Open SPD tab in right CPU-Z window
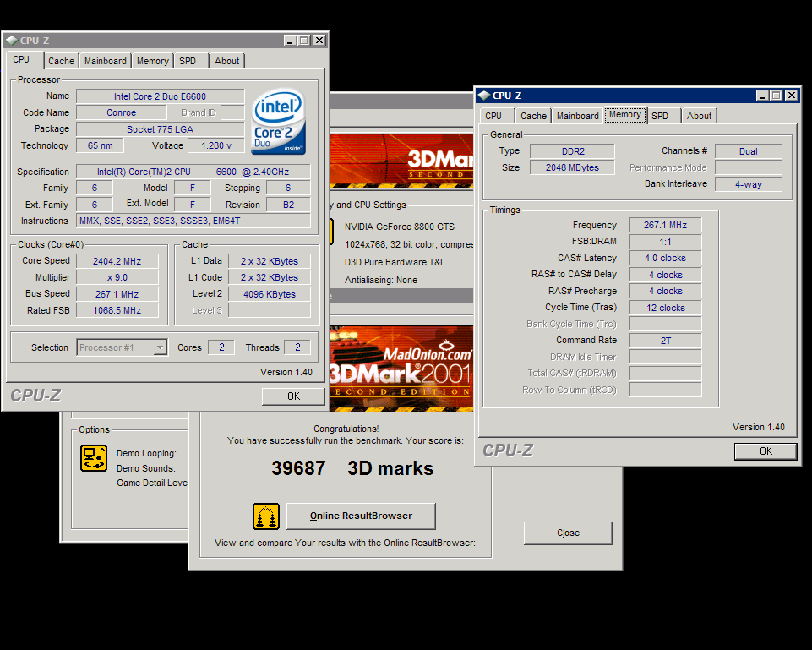The width and height of the screenshot is (812, 650). [x=663, y=116]
